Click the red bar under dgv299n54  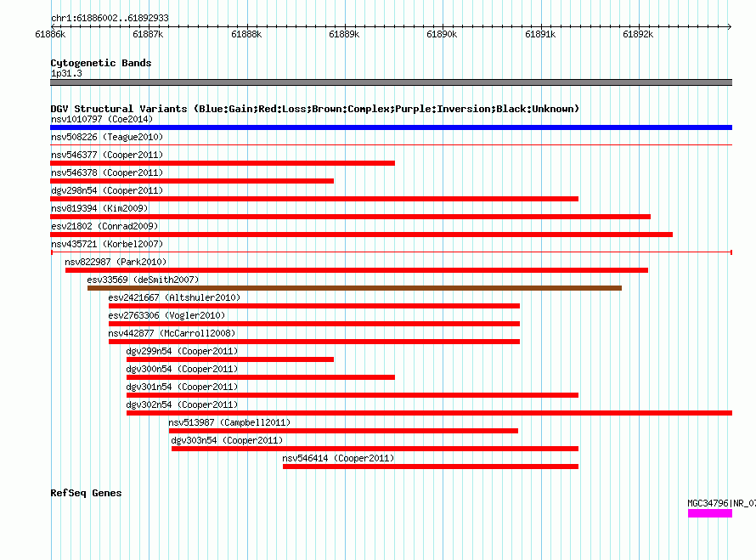click(230, 359)
